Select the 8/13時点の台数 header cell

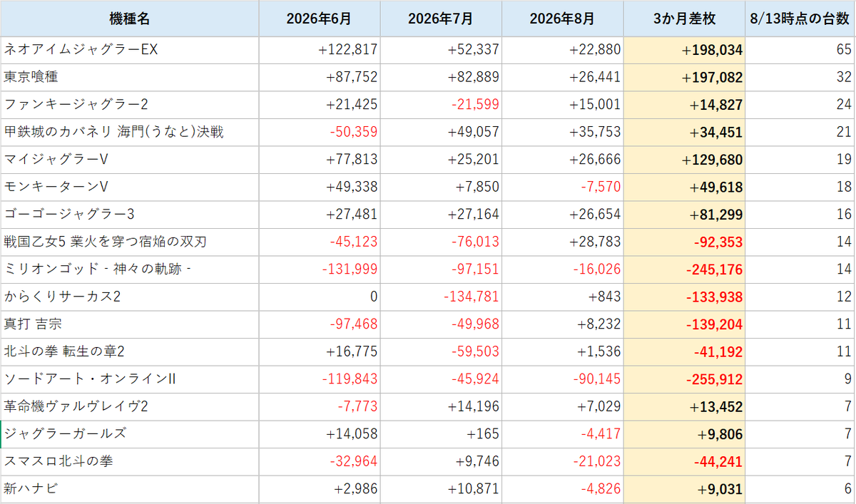[800, 19]
